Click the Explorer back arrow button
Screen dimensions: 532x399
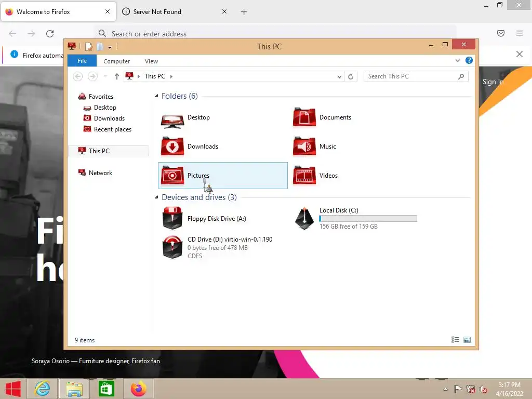78,76
